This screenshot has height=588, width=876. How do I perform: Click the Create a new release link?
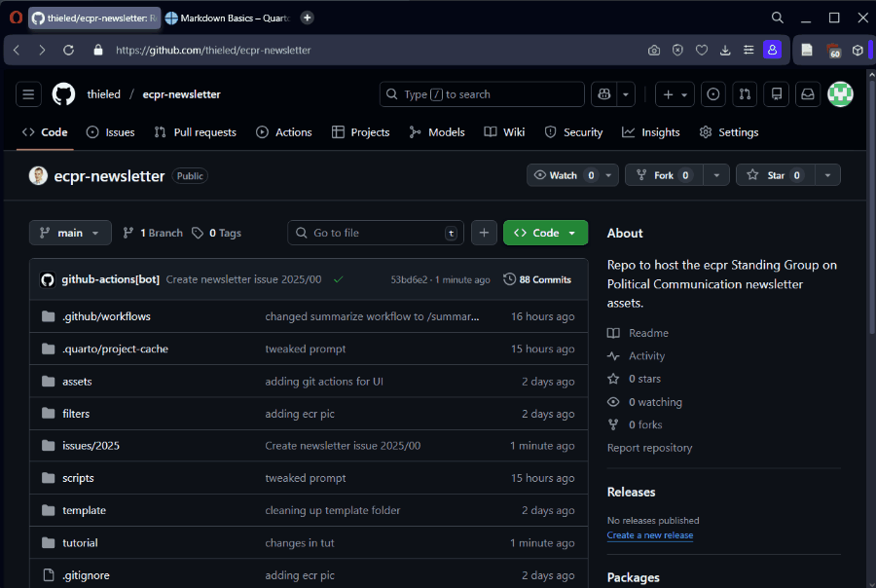[x=649, y=535]
